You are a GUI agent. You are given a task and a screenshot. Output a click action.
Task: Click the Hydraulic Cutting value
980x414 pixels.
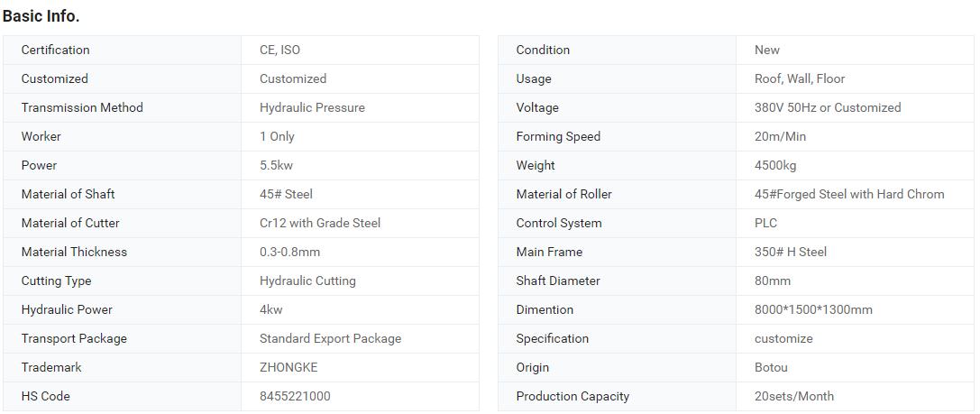tap(307, 281)
